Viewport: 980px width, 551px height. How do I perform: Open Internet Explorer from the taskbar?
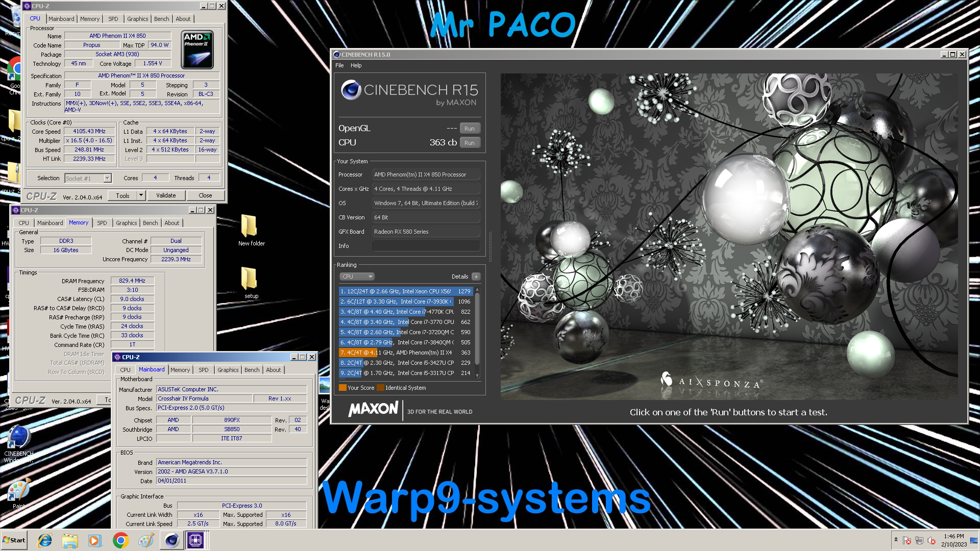click(x=45, y=540)
